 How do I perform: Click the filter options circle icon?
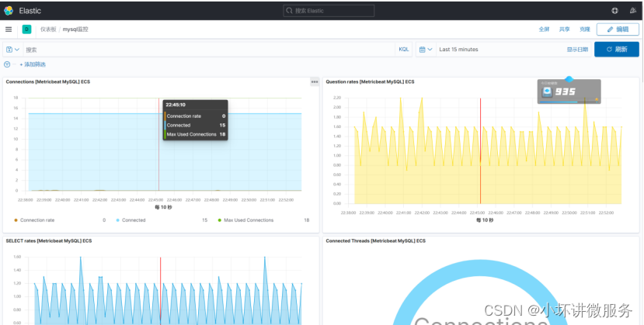point(7,64)
